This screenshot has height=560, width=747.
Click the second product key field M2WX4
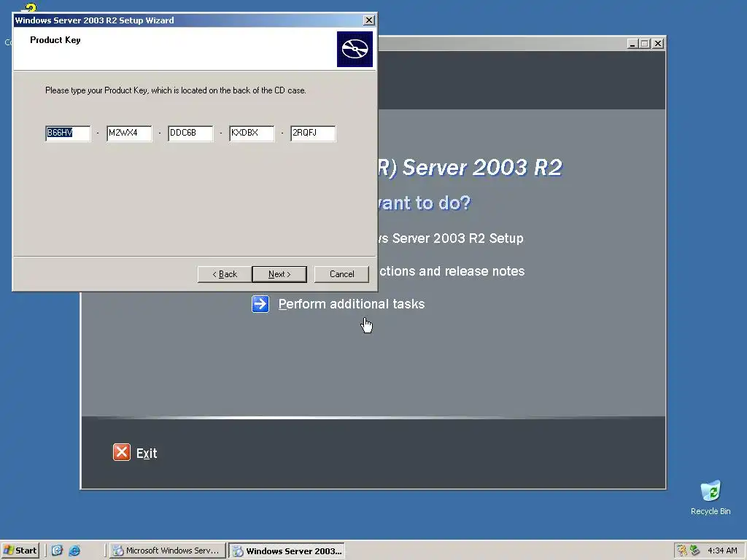click(129, 133)
